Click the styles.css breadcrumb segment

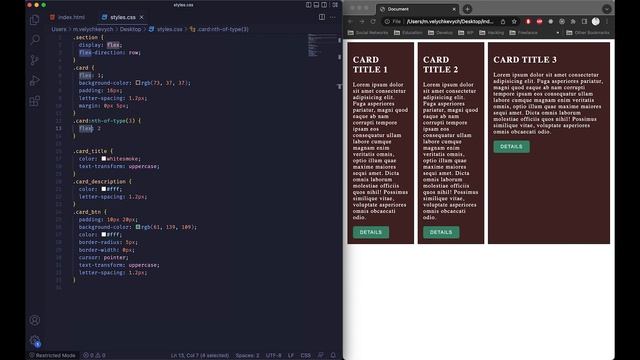click(x=166, y=29)
